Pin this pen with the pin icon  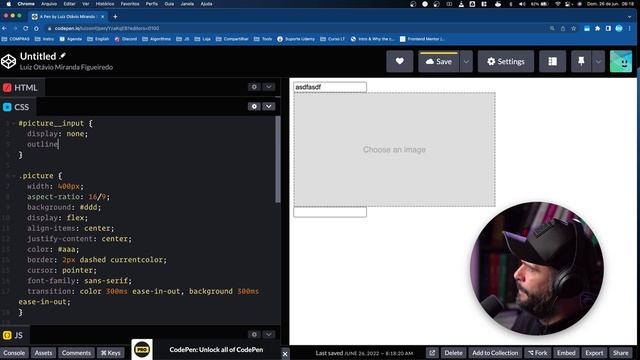[x=581, y=62]
